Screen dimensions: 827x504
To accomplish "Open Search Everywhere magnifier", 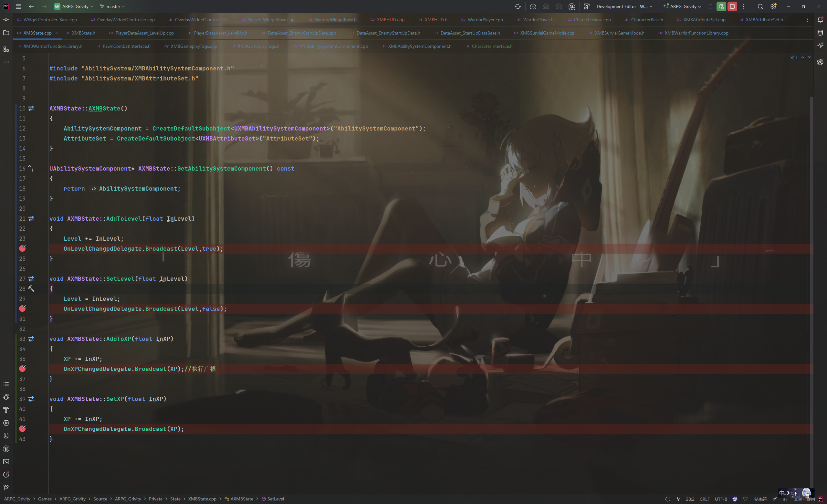I will tap(760, 6).
